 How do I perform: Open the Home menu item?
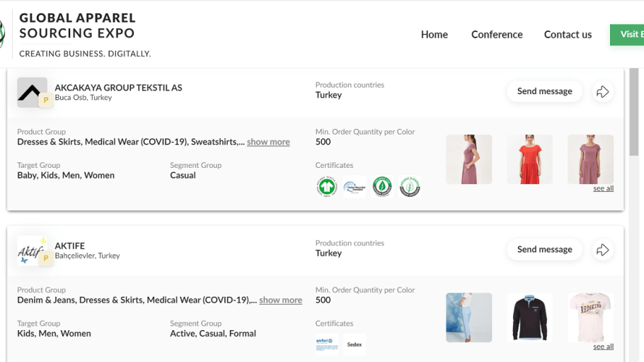tap(434, 35)
